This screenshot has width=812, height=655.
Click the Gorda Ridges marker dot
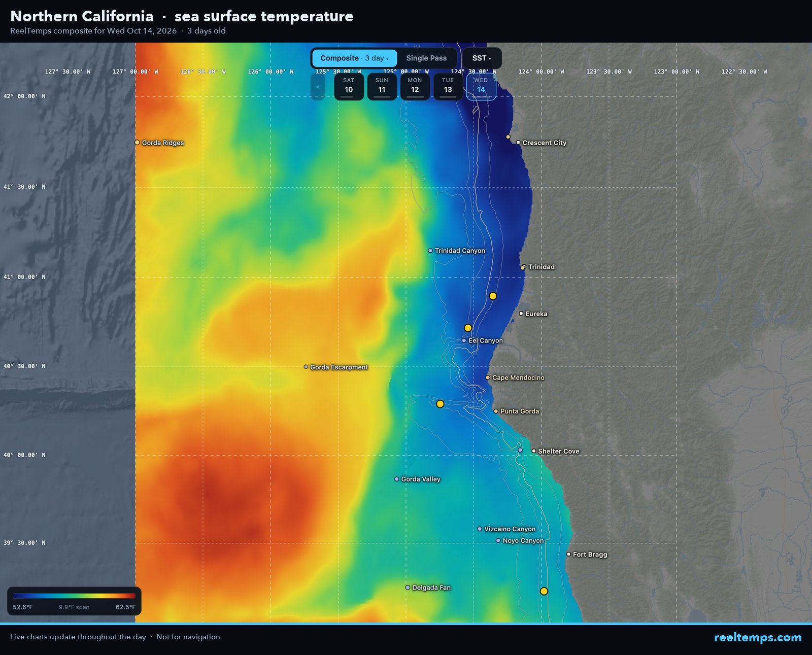137,143
